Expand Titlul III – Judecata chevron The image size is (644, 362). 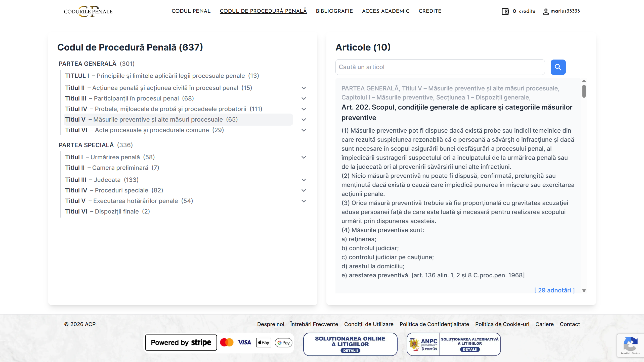click(x=304, y=180)
